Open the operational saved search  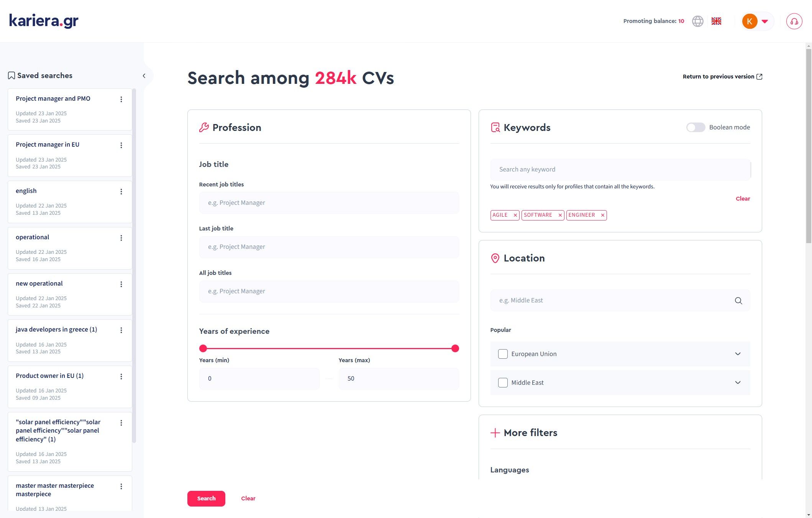pyautogui.click(x=33, y=237)
